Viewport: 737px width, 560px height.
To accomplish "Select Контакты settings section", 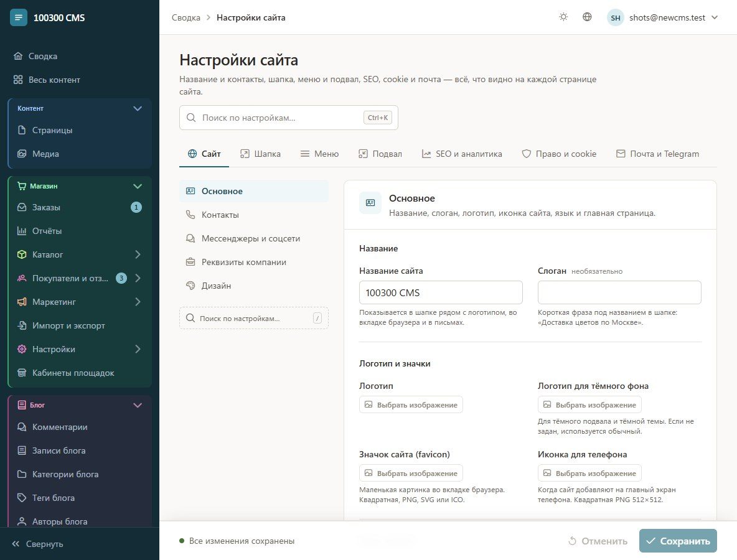I will [x=254, y=215].
